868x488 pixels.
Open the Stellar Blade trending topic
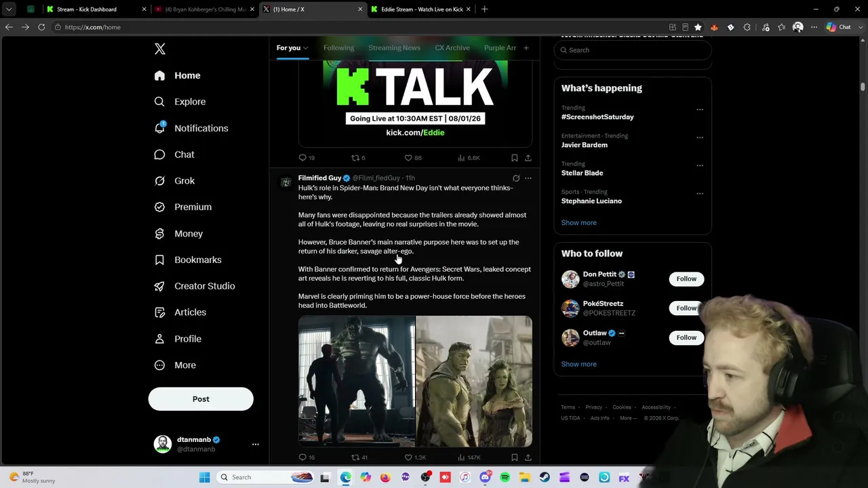point(582,173)
